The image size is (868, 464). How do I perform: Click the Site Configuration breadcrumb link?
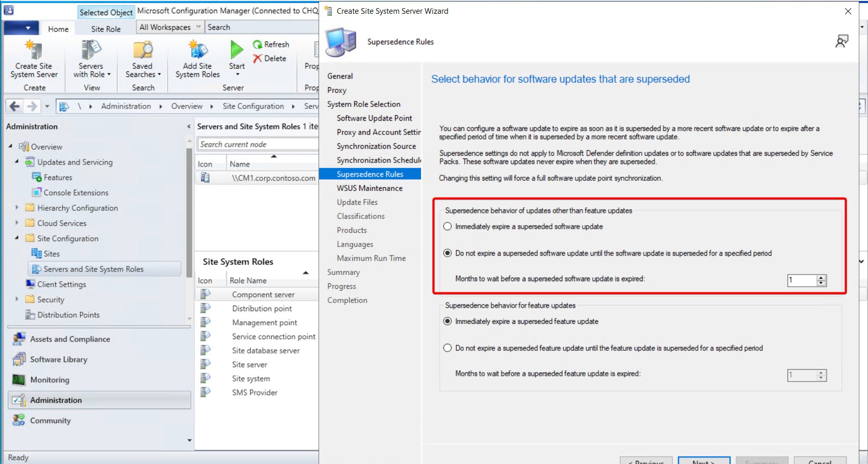(x=253, y=106)
